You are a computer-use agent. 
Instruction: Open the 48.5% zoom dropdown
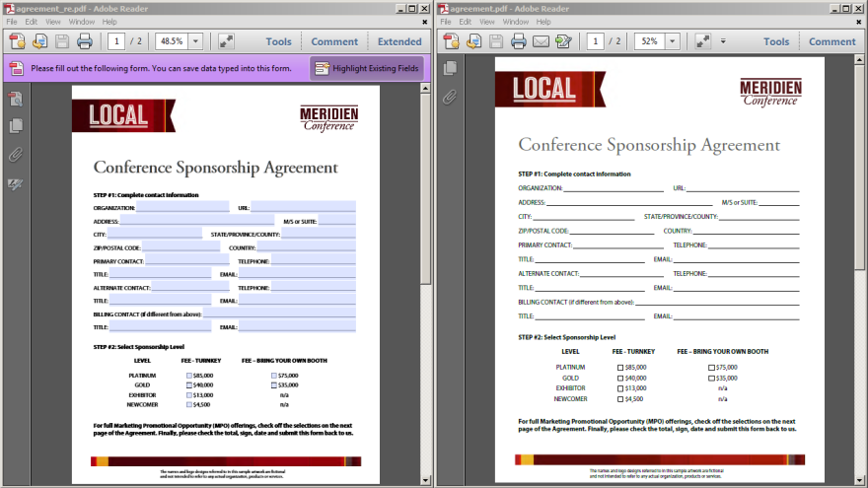click(x=195, y=41)
